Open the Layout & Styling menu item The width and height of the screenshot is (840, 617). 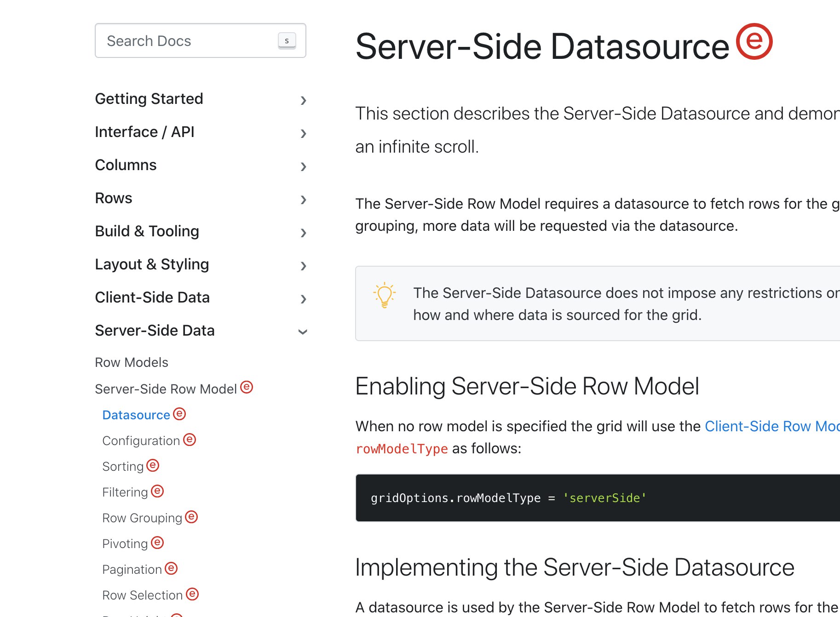[152, 264]
